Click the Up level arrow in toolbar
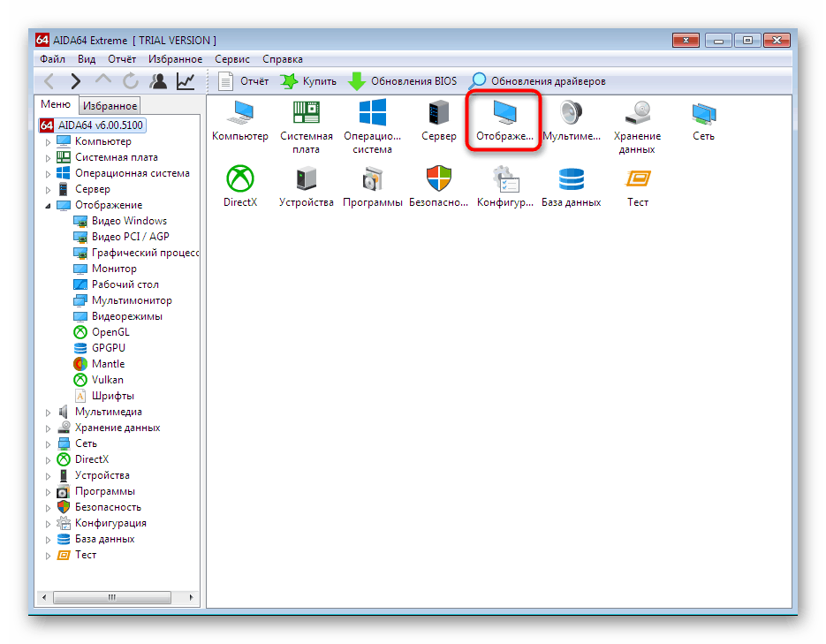826x644 pixels. (103, 80)
